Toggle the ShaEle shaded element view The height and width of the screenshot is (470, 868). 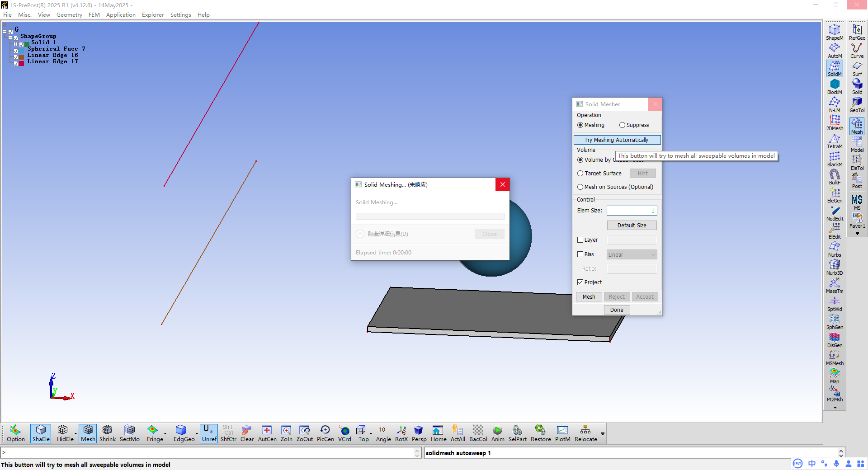pyautogui.click(x=41, y=433)
